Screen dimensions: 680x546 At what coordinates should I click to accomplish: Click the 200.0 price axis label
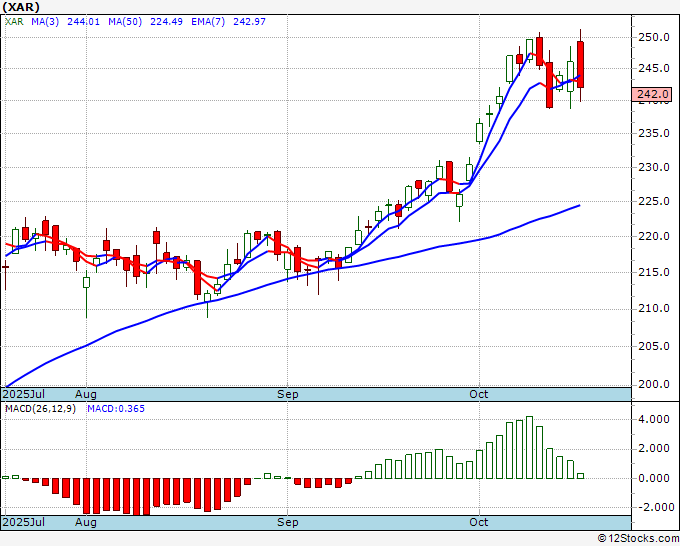(654, 384)
